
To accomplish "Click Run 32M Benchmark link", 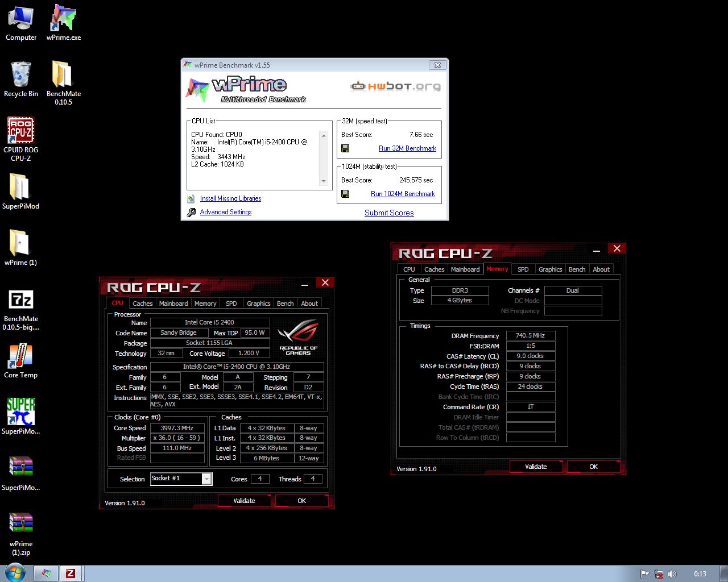I will [407, 148].
